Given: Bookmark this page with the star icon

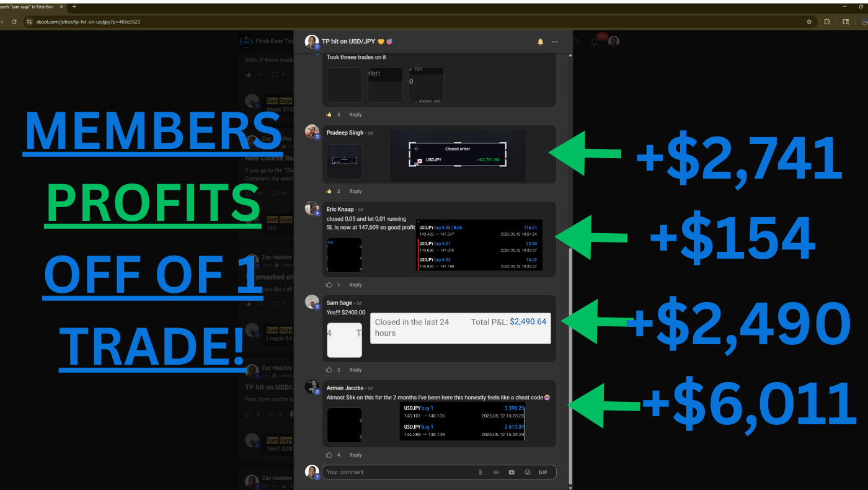Looking at the screenshot, I should (x=809, y=21).
